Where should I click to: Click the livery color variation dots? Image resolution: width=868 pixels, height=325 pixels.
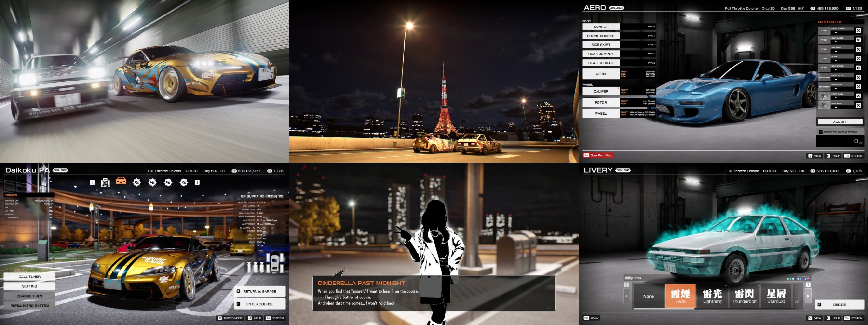(x=798, y=279)
